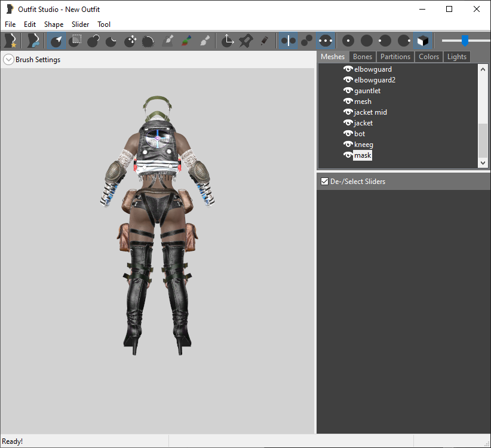The height and width of the screenshot is (448, 491).
Task: Select the gauntlet mesh name
Action: click(367, 91)
